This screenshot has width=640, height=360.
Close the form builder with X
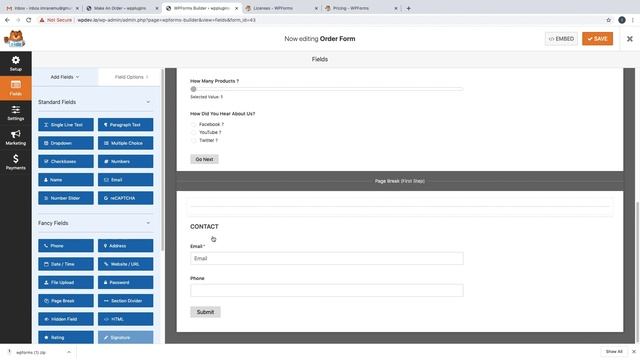[629, 39]
